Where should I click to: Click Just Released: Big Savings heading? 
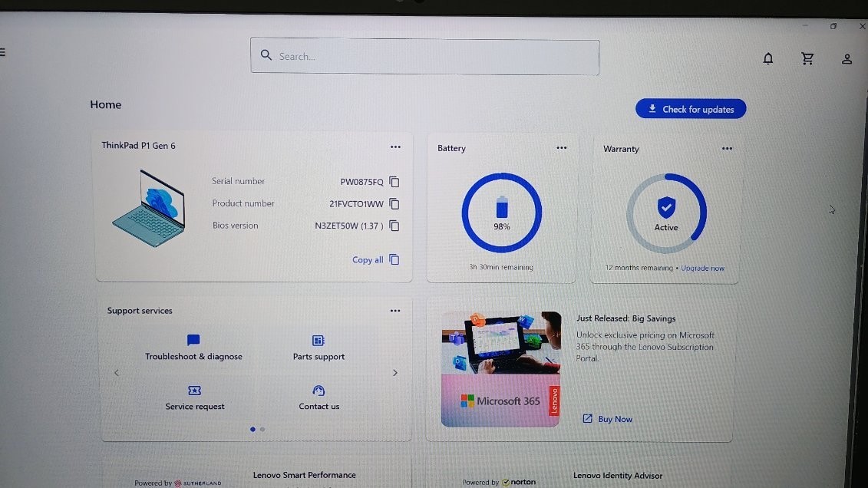(626, 318)
